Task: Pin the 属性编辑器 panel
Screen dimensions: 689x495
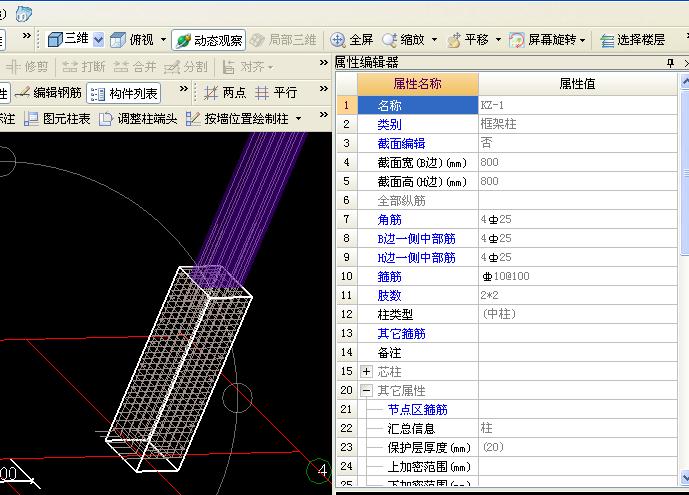Action: point(670,63)
